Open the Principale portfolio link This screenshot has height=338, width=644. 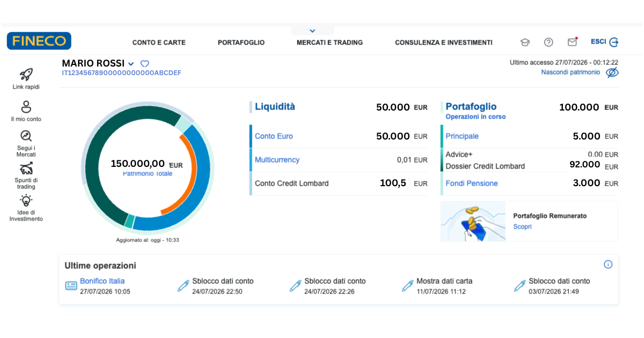click(x=462, y=136)
